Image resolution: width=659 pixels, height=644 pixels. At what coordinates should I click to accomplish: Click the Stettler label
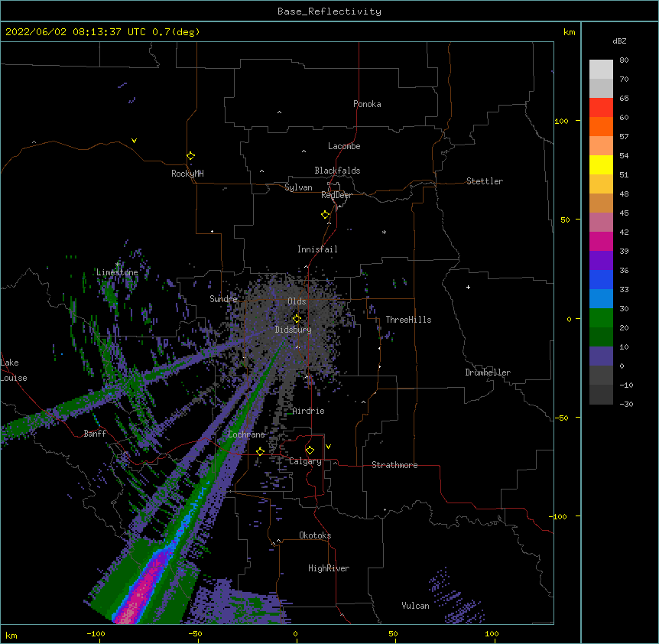pyautogui.click(x=485, y=181)
